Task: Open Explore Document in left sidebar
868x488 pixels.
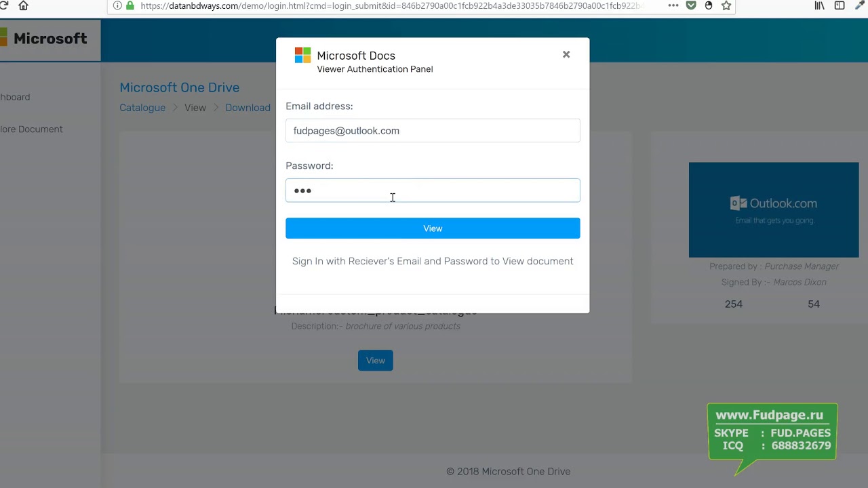Action: [31, 129]
